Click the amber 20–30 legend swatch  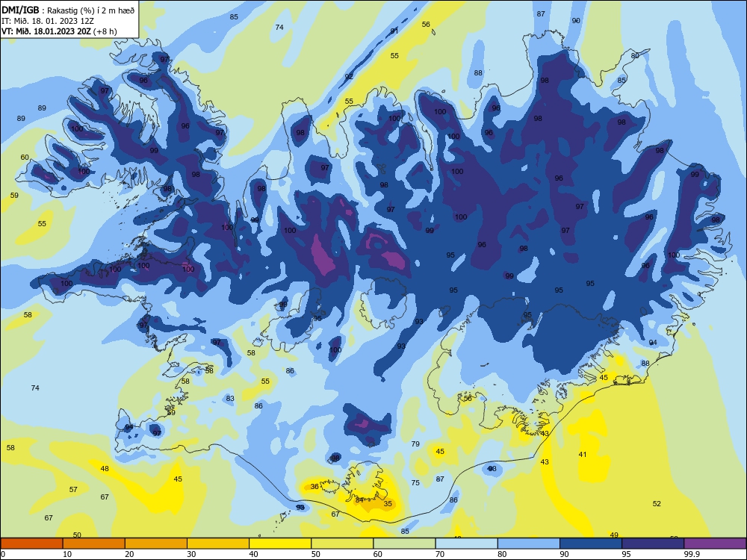[x=156, y=544]
